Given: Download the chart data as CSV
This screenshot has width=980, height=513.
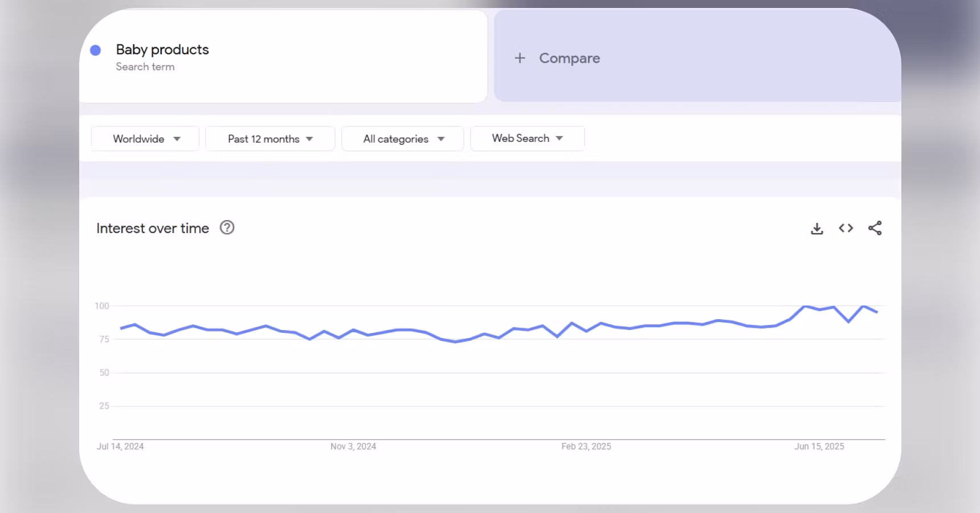Looking at the screenshot, I should click(x=816, y=229).
